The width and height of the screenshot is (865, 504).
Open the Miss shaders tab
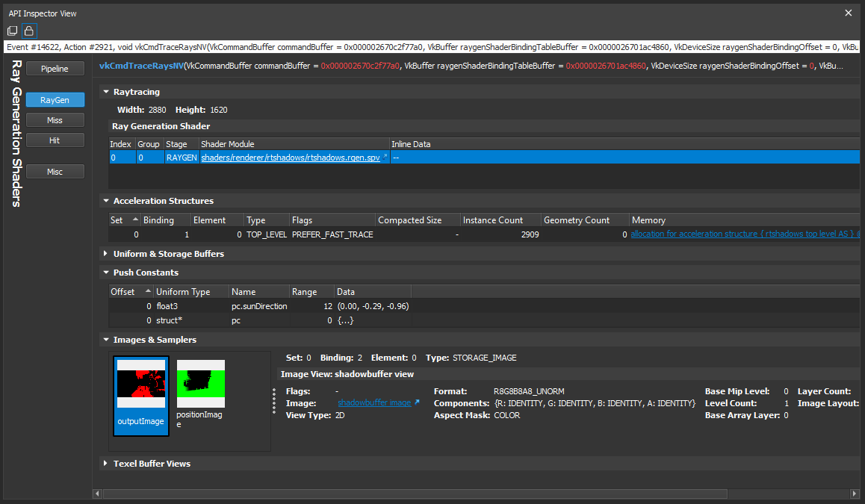point(55,120)
